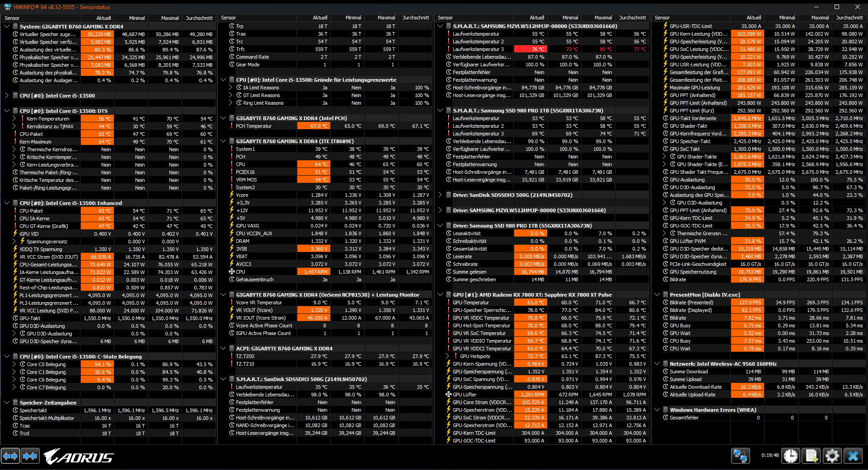Select the CPU-Gesamt-Leistungsa... row
Image resolution: width=868 pixels, height=470 pixels.
click(108, 265)
